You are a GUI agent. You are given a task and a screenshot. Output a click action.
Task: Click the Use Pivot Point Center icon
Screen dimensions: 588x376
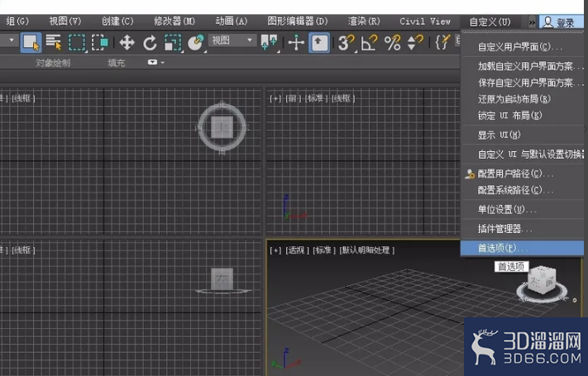pos(269,42)
